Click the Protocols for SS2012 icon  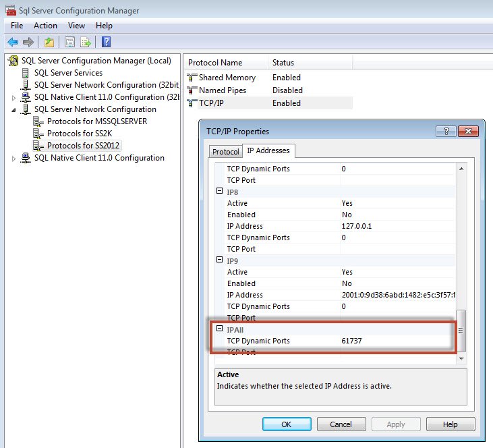point(38,146)
